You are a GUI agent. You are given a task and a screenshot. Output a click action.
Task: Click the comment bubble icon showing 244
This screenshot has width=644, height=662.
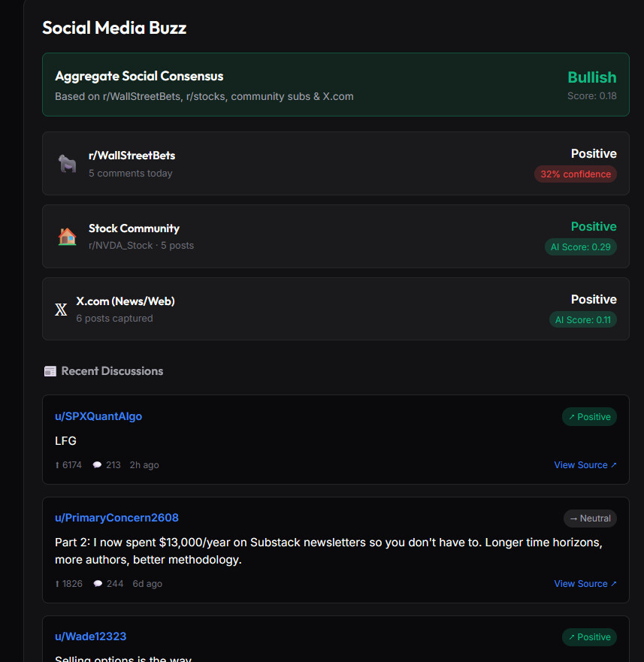coord(97,584)
